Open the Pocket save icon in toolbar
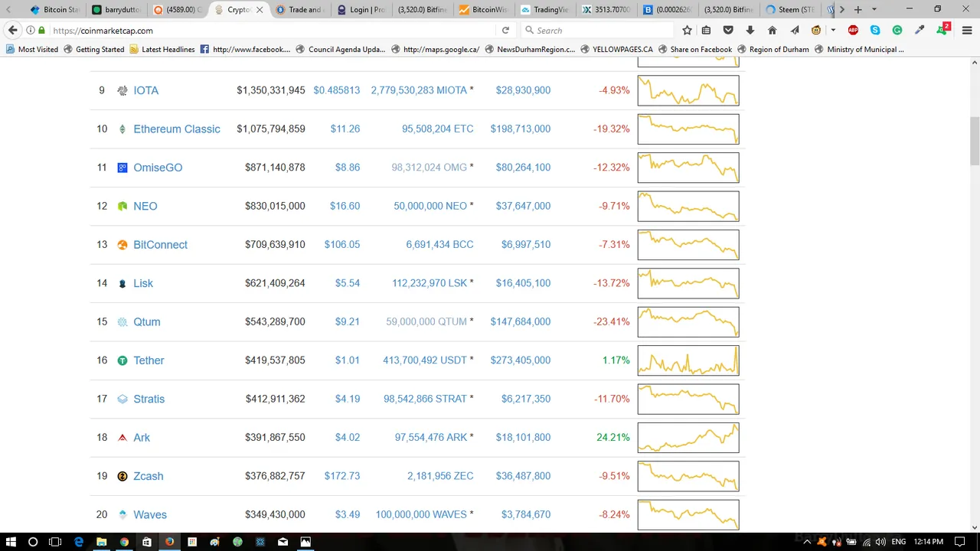 [728, 31]
